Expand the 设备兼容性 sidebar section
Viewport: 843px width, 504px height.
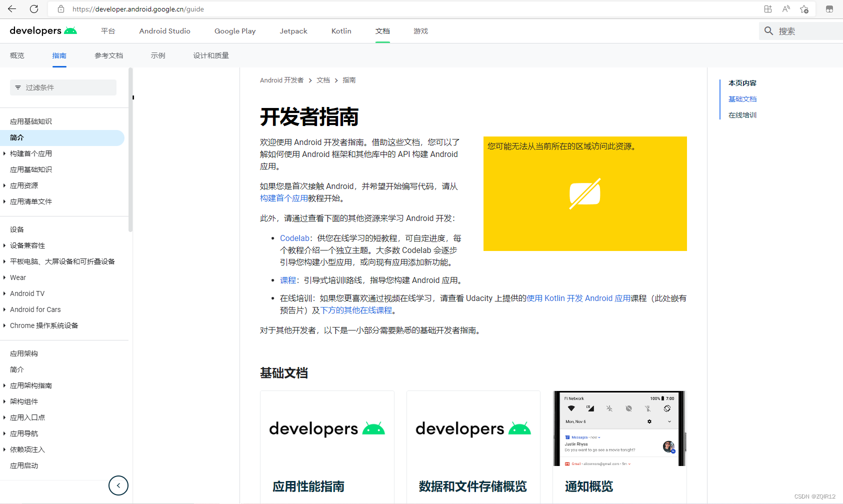[x=5, y=245]
